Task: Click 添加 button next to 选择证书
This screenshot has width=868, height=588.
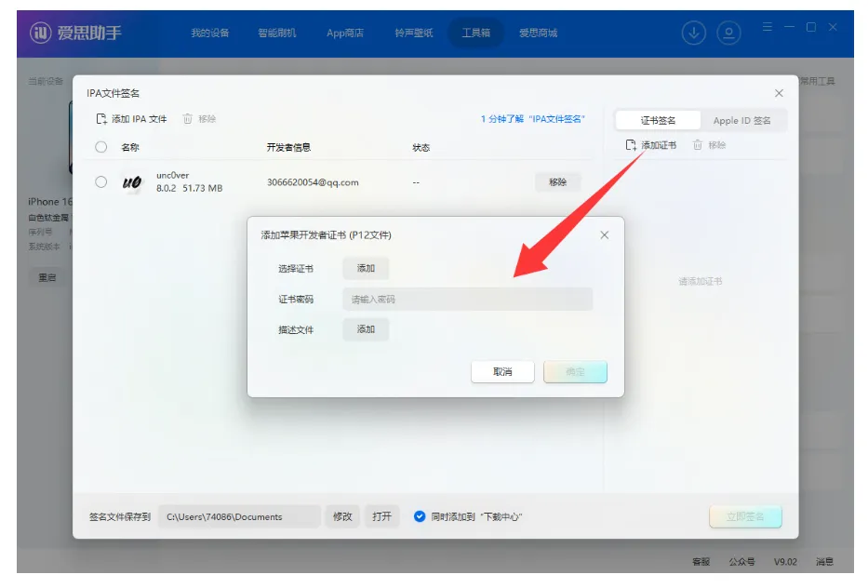Action: click(366, 269)
